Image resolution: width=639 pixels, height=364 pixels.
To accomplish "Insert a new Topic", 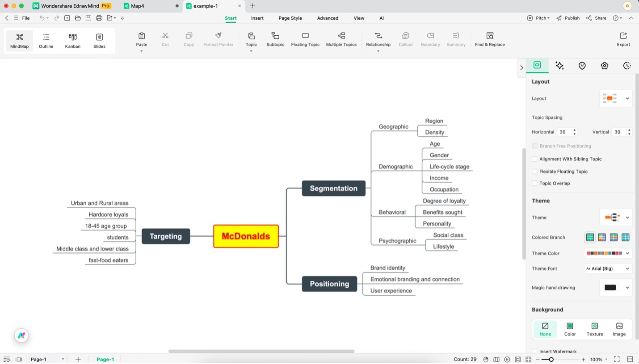I will [251, 39].
